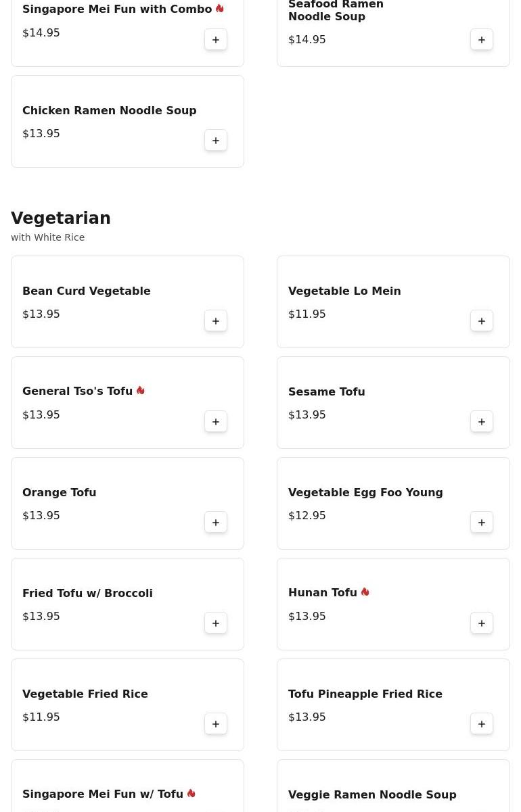521x812 pixels.
Task: Open Hunan Tofu item name
Action: (323, 593)
